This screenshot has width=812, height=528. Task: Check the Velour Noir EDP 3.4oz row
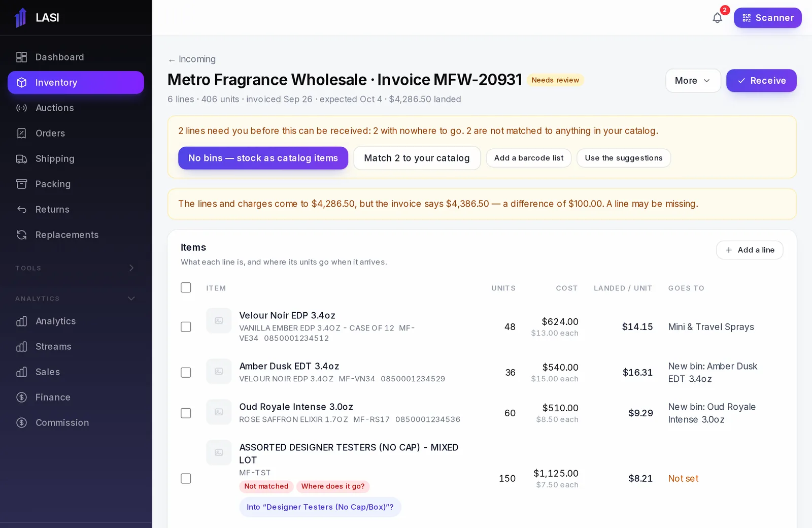[186, 326]
